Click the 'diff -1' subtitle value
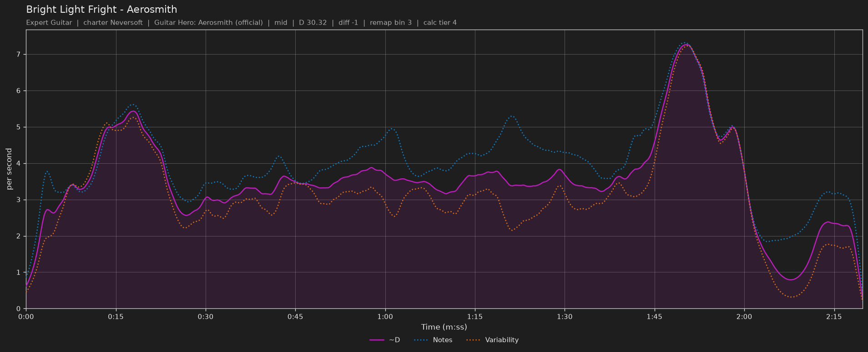This screenshot has width=868, height=352. [x=348, y=23]
